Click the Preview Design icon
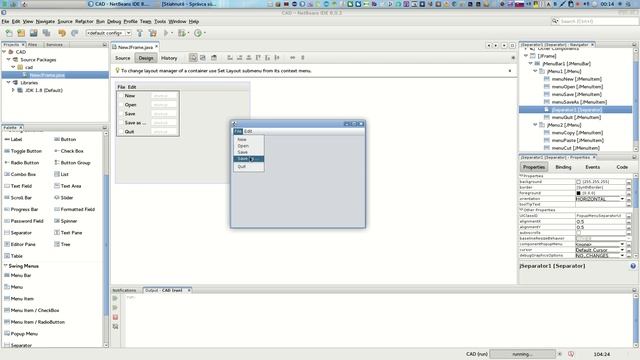 pos(214,58)
